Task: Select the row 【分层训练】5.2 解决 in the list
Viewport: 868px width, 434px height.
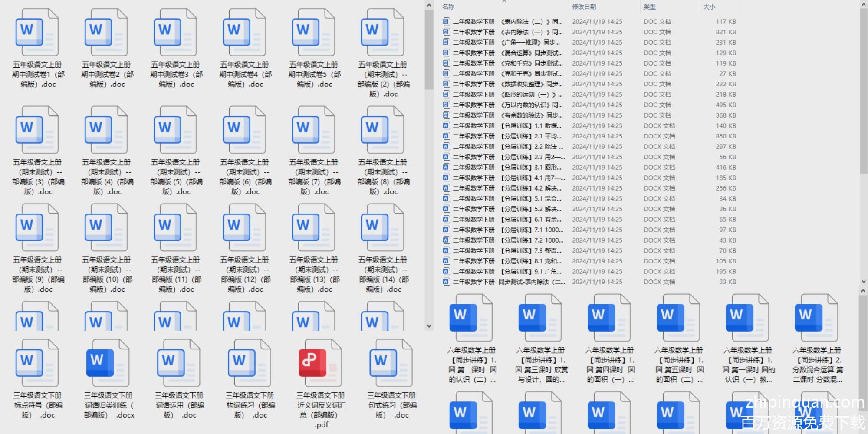Action: 589,209
